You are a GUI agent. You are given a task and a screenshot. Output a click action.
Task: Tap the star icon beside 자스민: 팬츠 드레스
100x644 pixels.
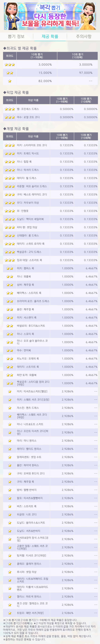pyautogui.click(x=10, y=408)
